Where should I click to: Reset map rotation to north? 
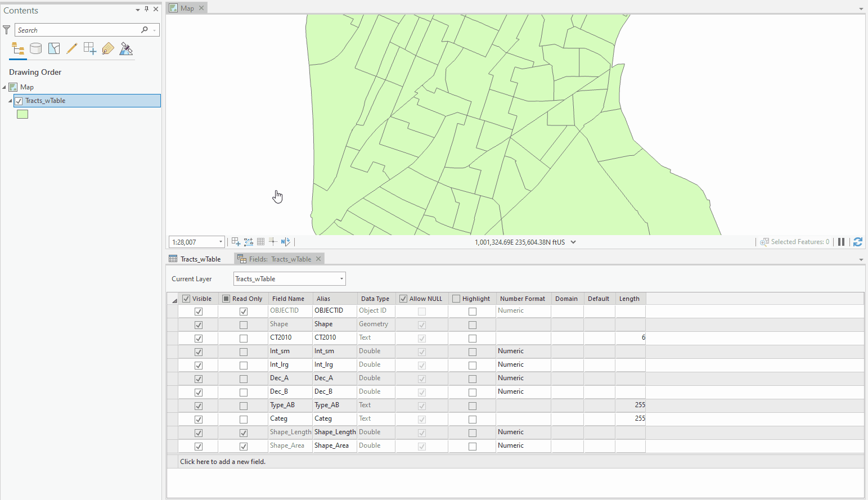pos(286,241)
